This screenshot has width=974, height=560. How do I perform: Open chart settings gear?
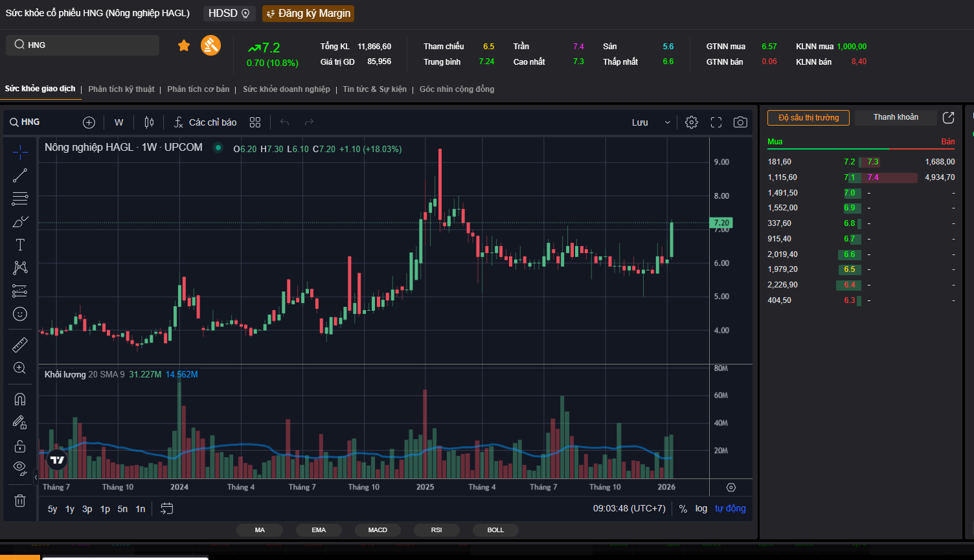point(692,122)
